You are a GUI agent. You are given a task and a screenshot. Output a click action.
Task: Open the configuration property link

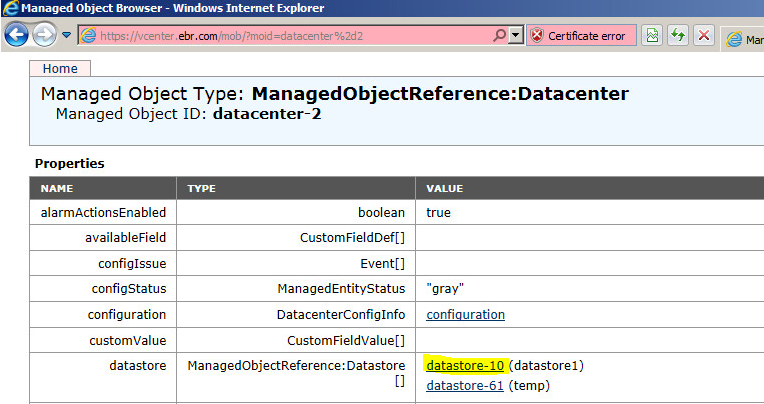[x=465, y=314]
